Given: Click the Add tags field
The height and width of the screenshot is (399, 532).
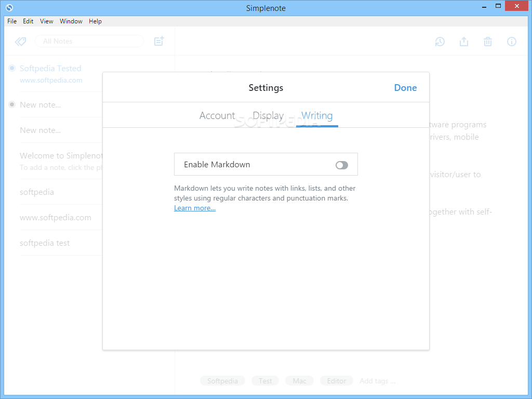Looking at the screenshot, I should point(377,381).
